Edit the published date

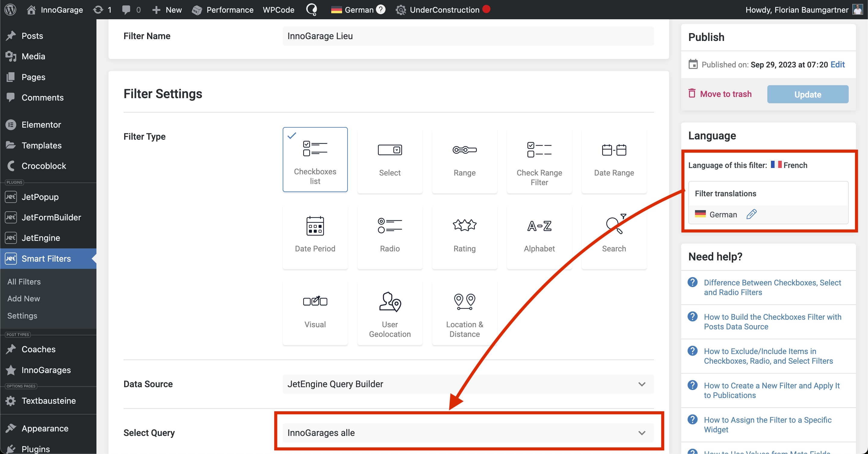tap(838, 65)
